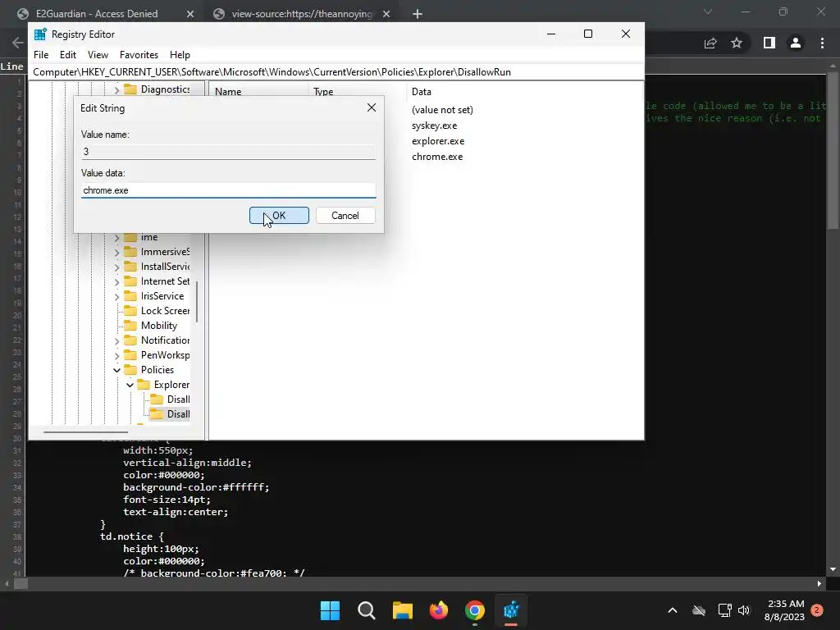Share this page from the browser toolbar
Viewport: 840px width, 630px height.
click(x=710, y=43)
